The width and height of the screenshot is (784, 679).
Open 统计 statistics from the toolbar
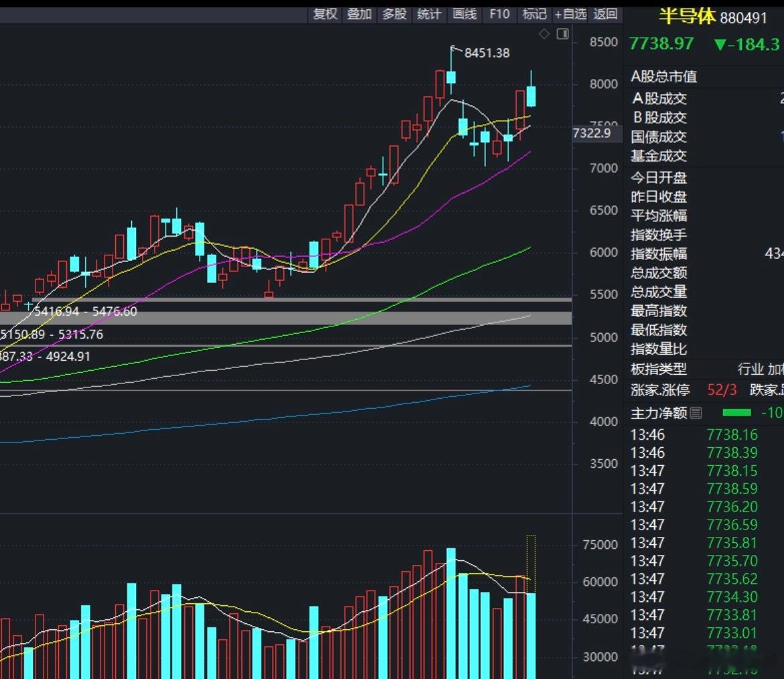tap(430, 14)
